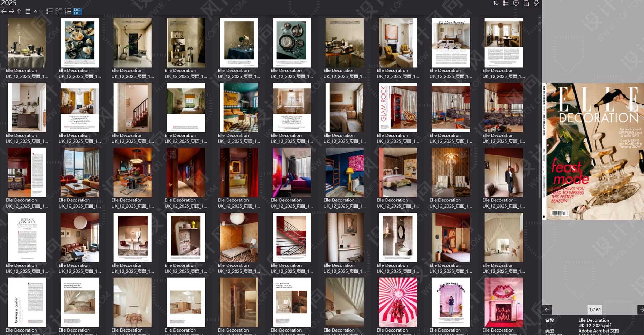
Task: Select the content view layout
Action: 68,12
